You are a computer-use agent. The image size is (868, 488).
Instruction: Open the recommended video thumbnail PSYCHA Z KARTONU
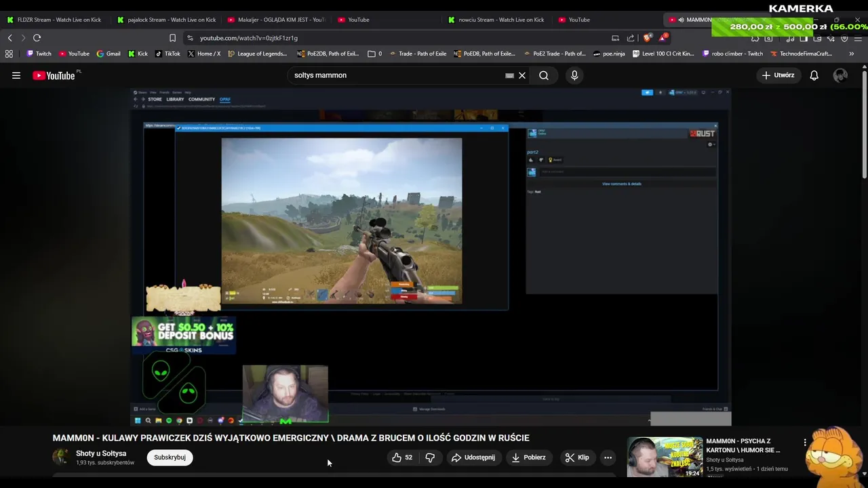tap(665, 457)
